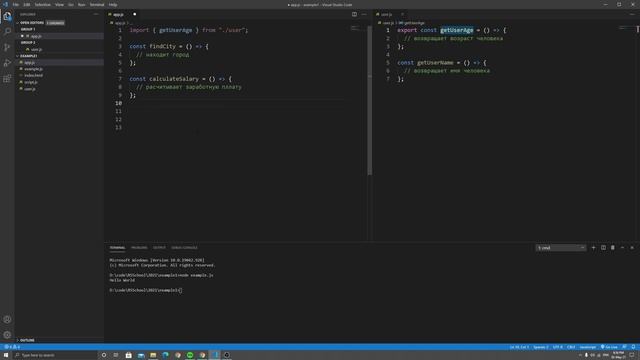The width and height of the screenshot is (640, 360).
Task: Maximize the terminal panel with chevron
Action: point(622,248)
